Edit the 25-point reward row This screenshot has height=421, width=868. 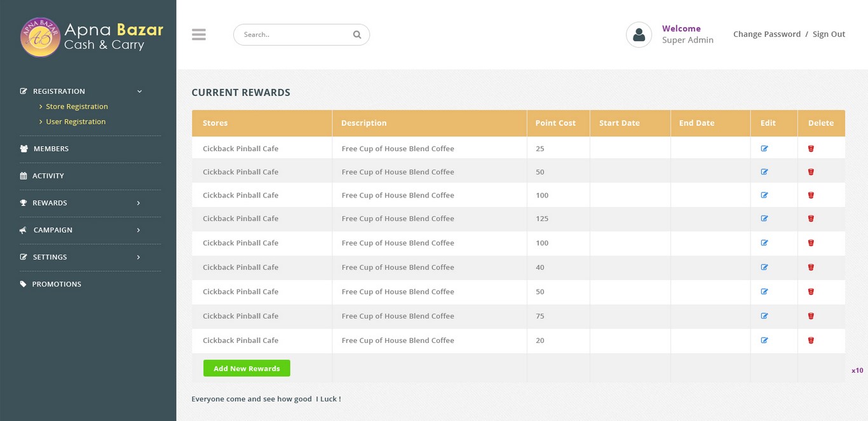(764, 149)
